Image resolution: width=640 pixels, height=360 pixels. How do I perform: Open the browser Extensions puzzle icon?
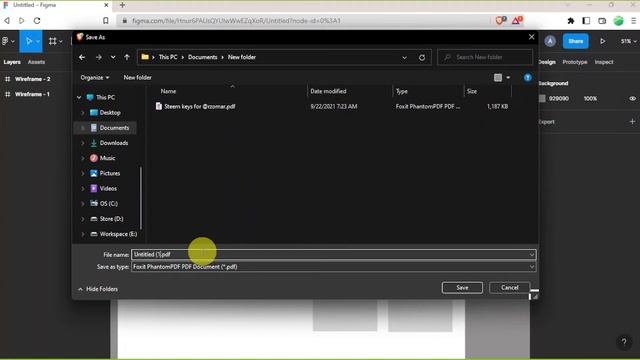click(x=571, y=21)
